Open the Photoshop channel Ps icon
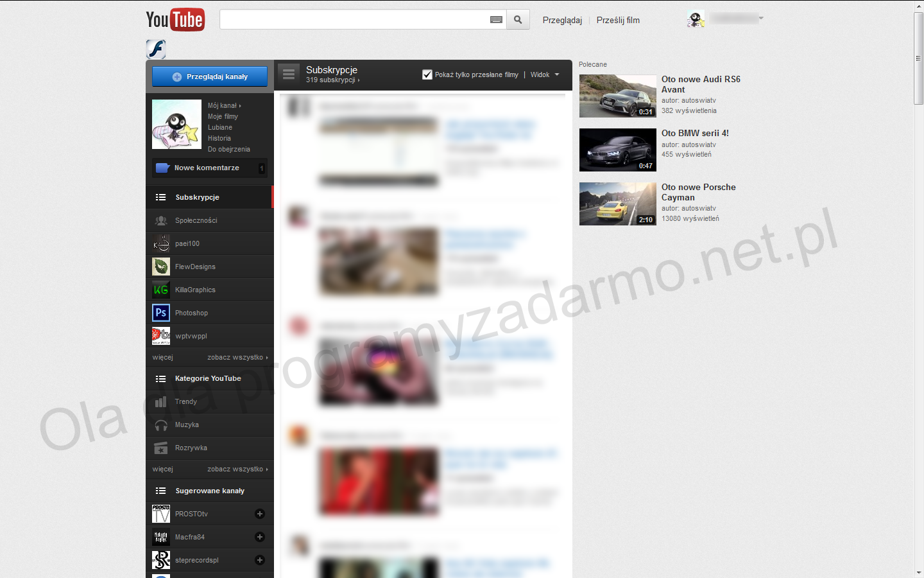 (161, 313)
